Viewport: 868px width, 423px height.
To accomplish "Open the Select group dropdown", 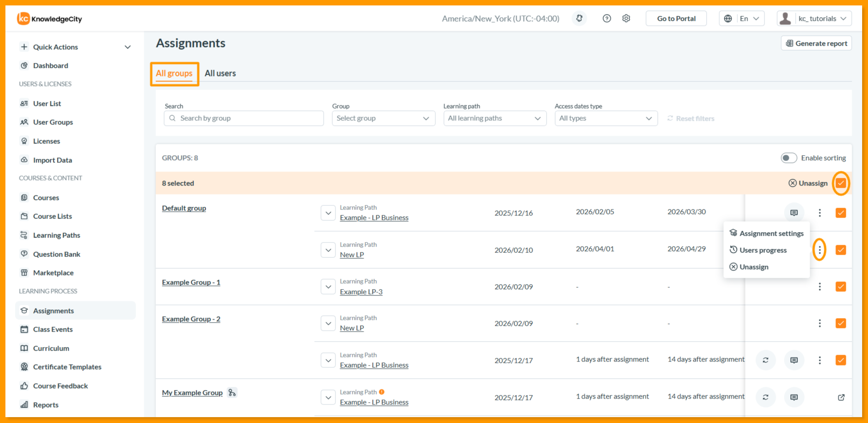I will coord(383,119).
